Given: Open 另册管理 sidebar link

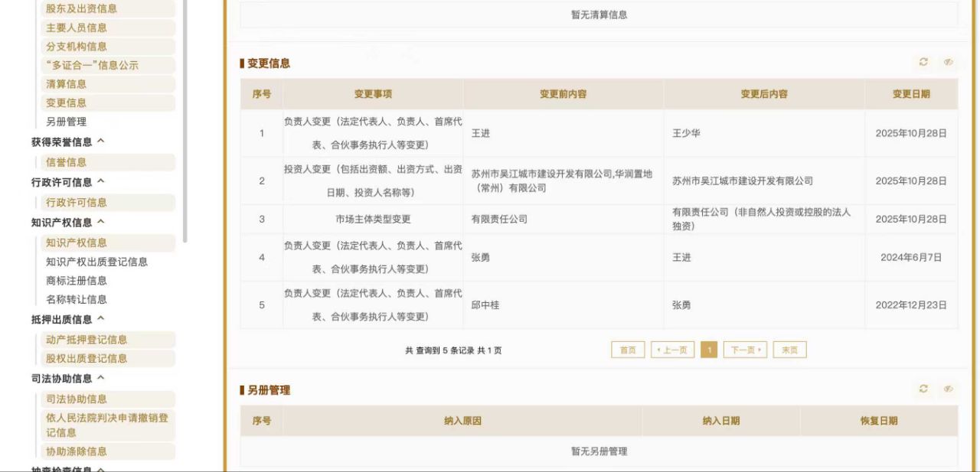Looking at the screenshot, I should [x=66, y=122].
